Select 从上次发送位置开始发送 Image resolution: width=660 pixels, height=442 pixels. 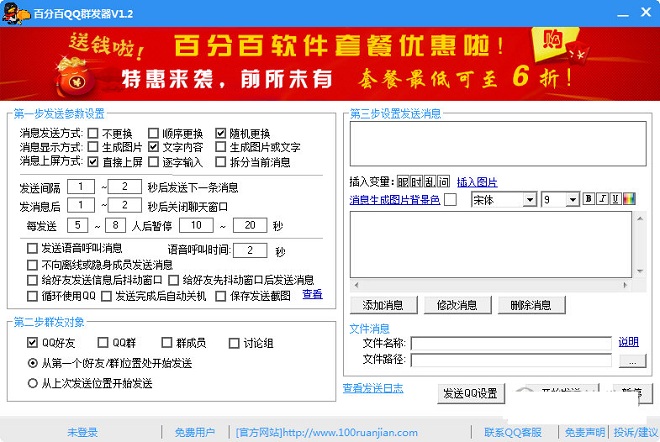pyautogui.click(x=32, y=383)
